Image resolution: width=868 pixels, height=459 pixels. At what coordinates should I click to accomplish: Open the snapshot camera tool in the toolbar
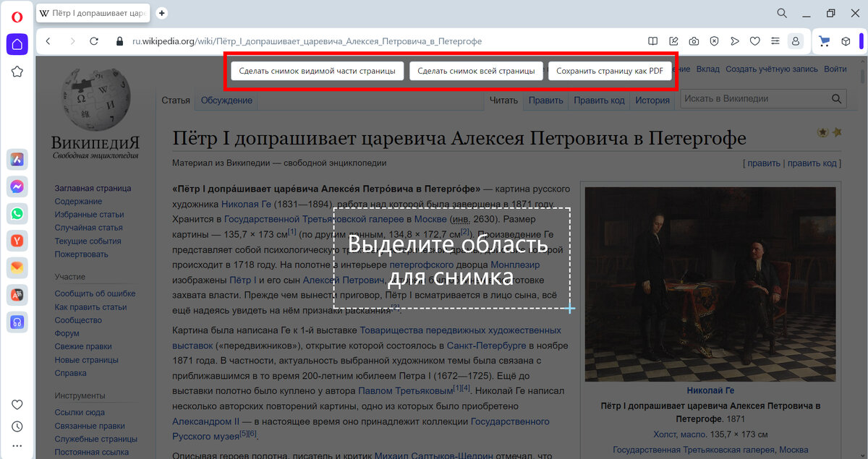click(694, 40)
